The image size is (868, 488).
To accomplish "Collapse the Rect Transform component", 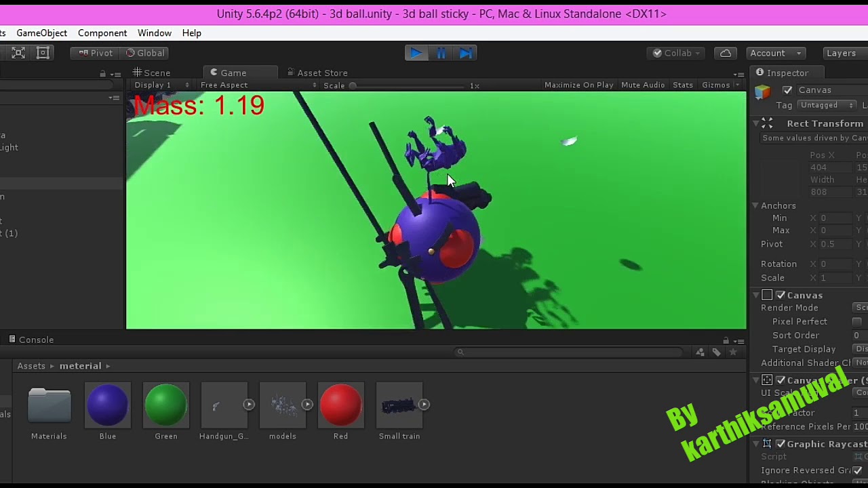I will 756,123.
